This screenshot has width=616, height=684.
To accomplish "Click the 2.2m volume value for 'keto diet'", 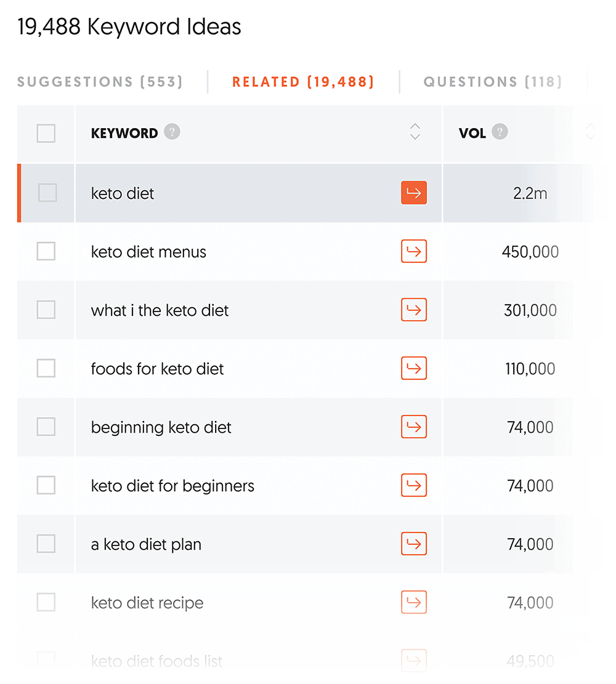I will 530,193.
